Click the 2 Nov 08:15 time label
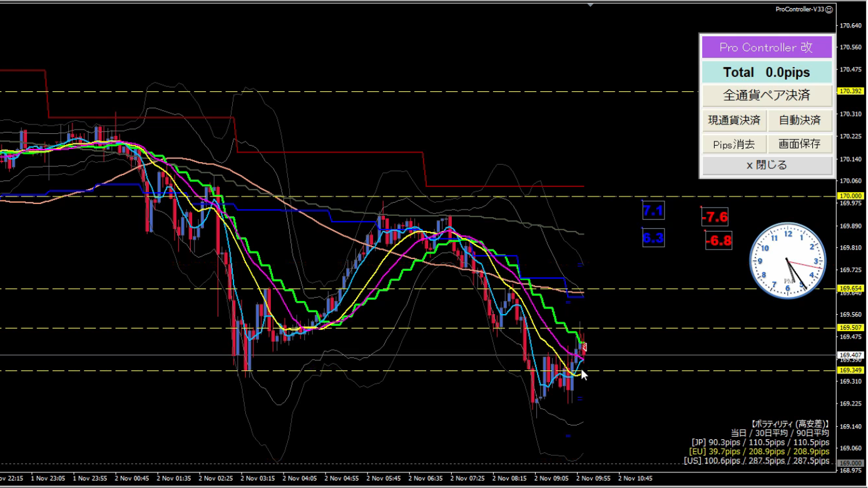This screenshot has height=488, width=868. (509, 478)
